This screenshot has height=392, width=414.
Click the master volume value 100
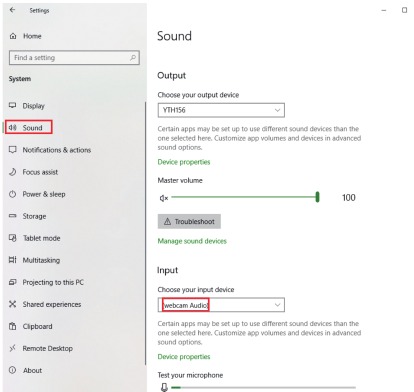click(349, 198)
